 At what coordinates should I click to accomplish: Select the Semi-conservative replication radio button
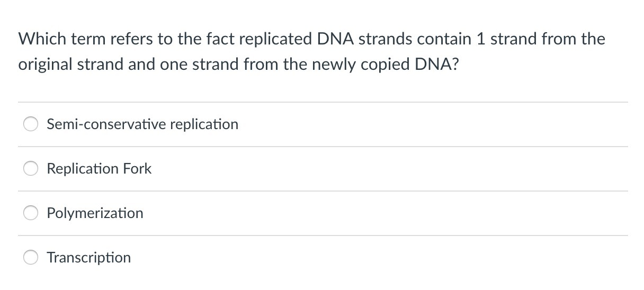tap(30, 124)
